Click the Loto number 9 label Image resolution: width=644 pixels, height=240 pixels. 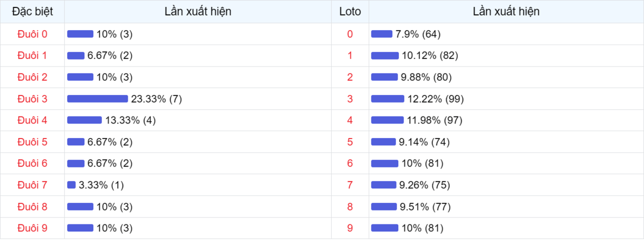350,228
